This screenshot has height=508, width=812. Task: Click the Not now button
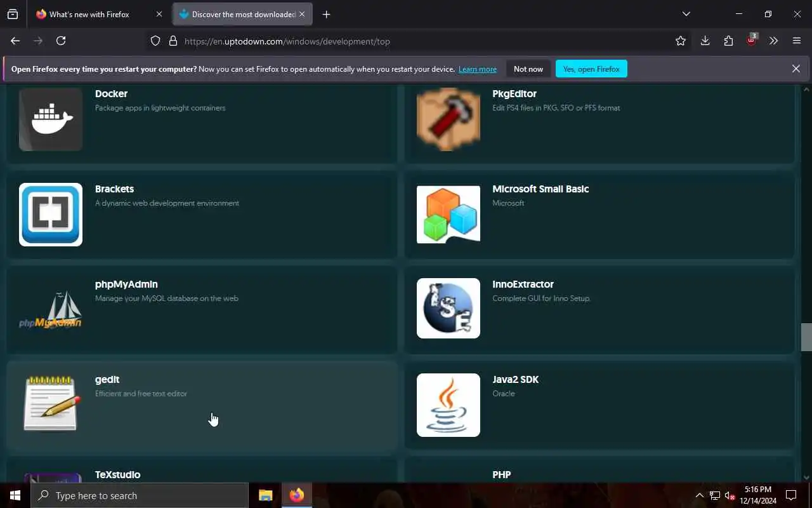click(528, 69)
